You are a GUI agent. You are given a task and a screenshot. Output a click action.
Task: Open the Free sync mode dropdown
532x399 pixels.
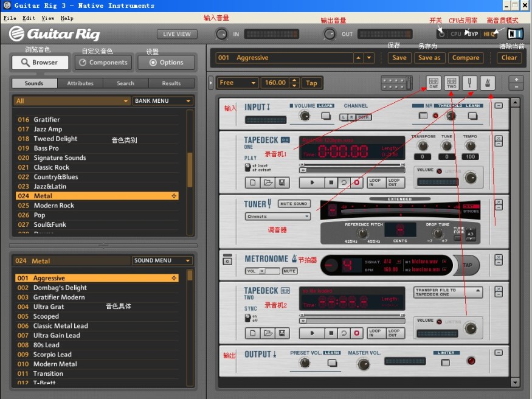click(x=238, y=83)
